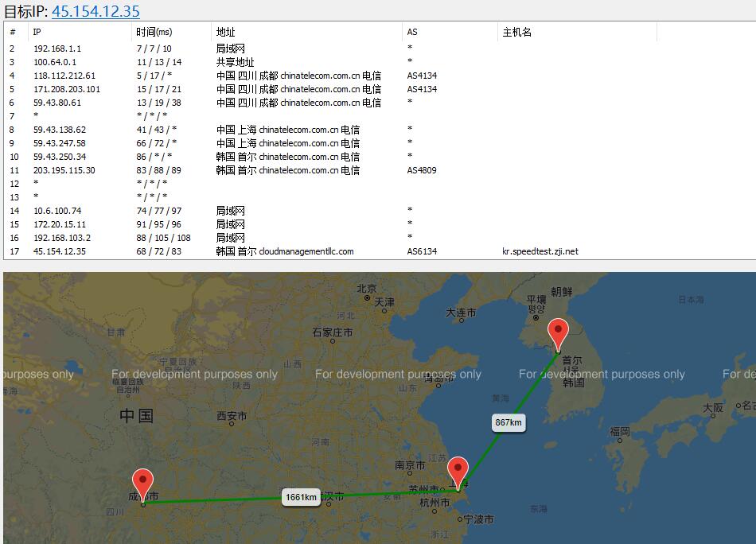This screenshot has height=544, width=756.
Task: Select IP 171.208.203.101 in hop 5
Action: pyautogui.click(x=67, y=89)
